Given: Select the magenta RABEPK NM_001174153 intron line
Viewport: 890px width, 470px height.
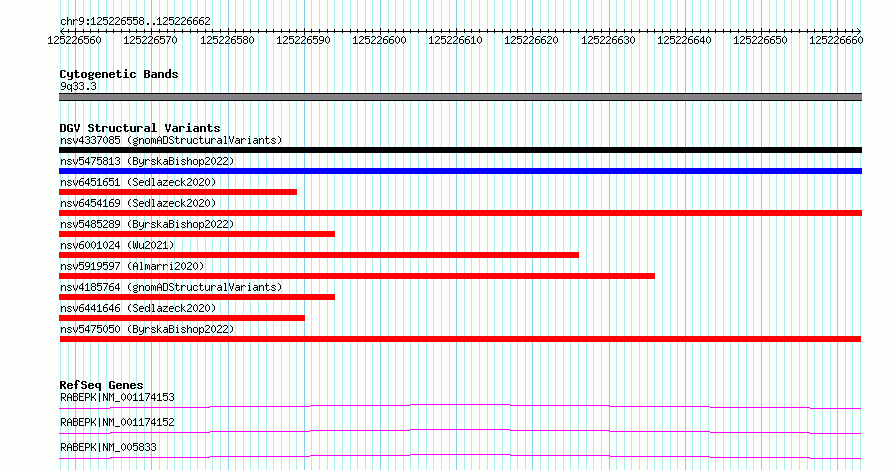Looking at the screenshot, I should pos(460,406).
